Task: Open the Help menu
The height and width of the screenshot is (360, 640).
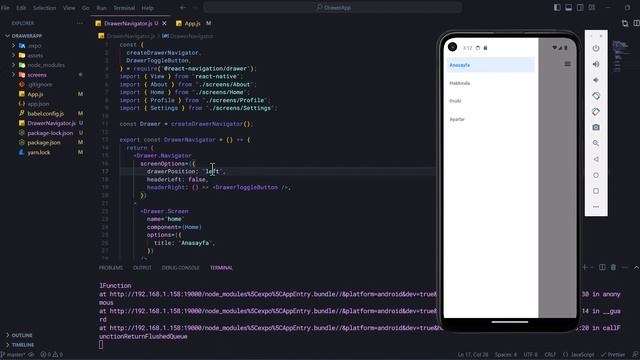Action: [x=147, y=8]
